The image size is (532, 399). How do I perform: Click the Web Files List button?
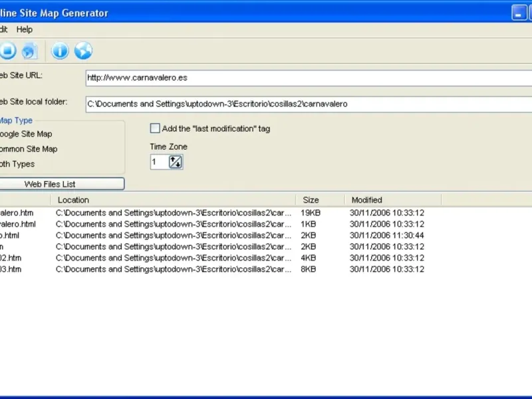(x=62, y=184)
